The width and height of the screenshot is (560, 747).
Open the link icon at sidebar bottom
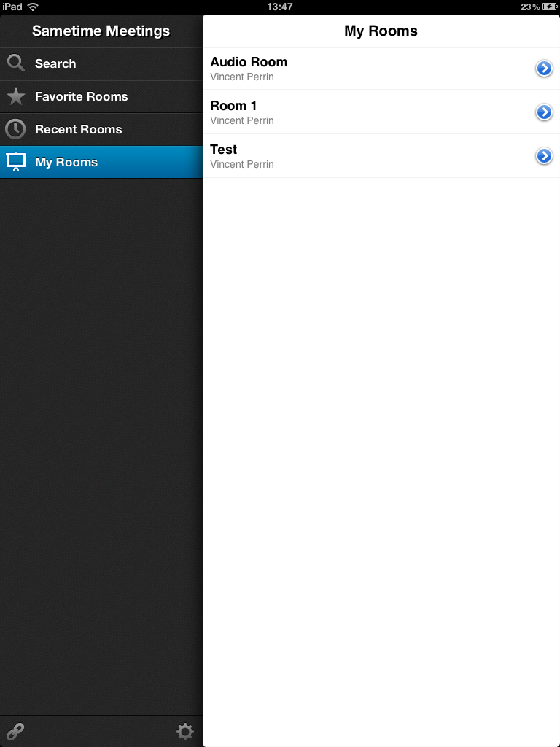point(15,731)
